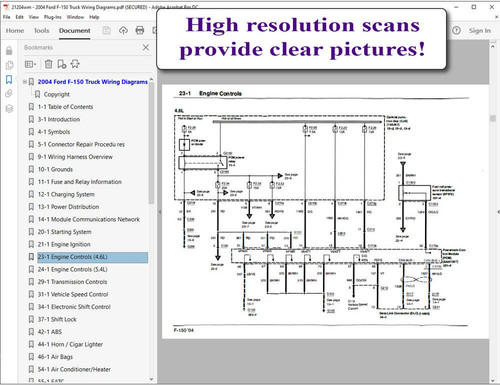
Task: Open the 21-1 Engine Ignition bookmark
Action: click(x=64, y=244)
